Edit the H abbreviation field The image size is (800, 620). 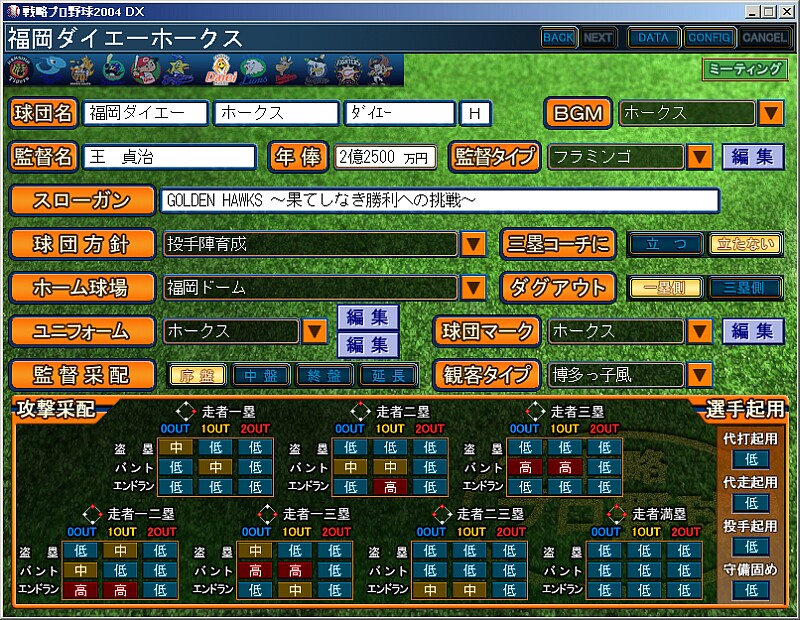click(475, 113)
